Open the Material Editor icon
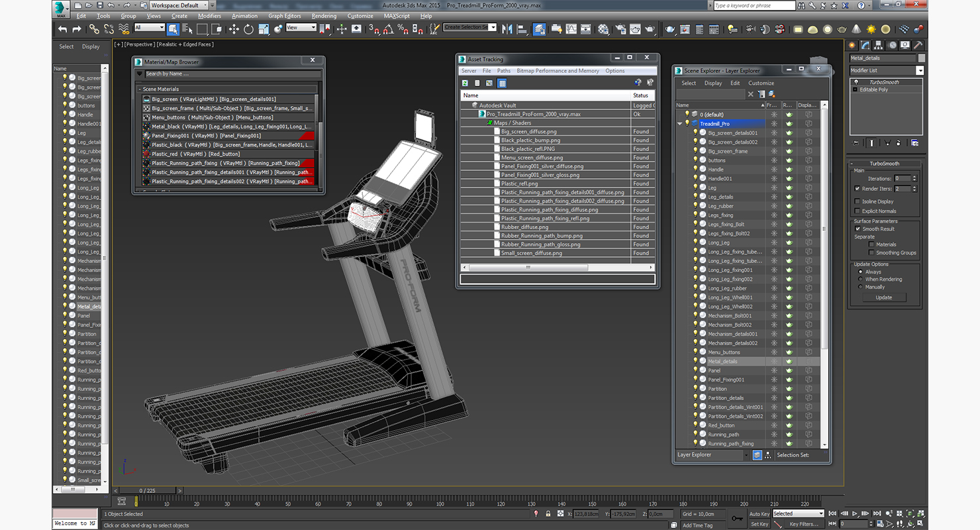The width and height of the screenshot is (980, 530). point(603,29)
